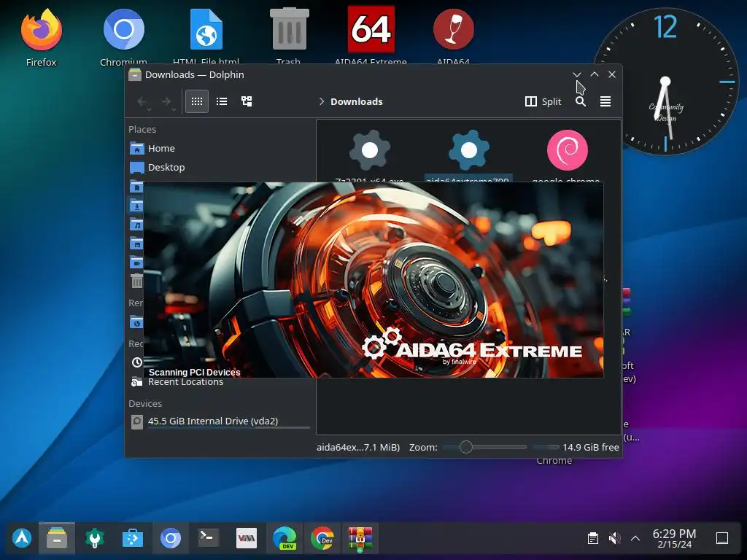Open the Trash icon in Places panel
This screenshot has height=560, width=747.
pyautogui.click(x=136, y=281)
